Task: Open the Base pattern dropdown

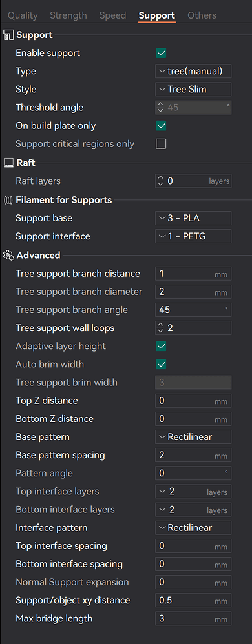Action: click(193, 437)
